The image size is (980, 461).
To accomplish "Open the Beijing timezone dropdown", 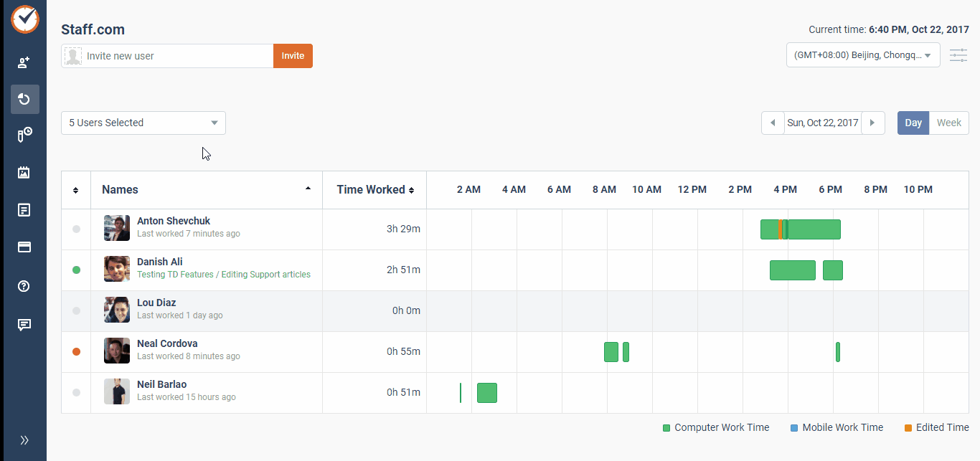I will 862,54.
